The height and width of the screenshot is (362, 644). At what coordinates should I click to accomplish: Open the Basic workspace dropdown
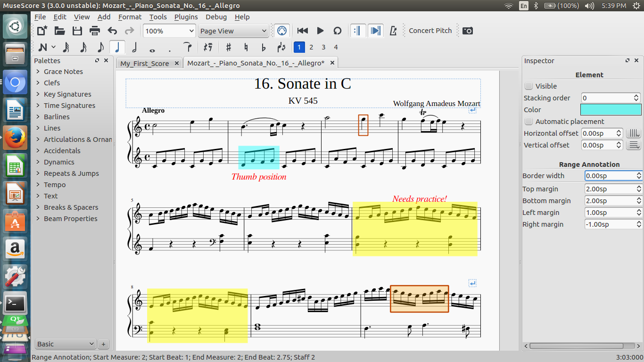click(x=65, y=344)
